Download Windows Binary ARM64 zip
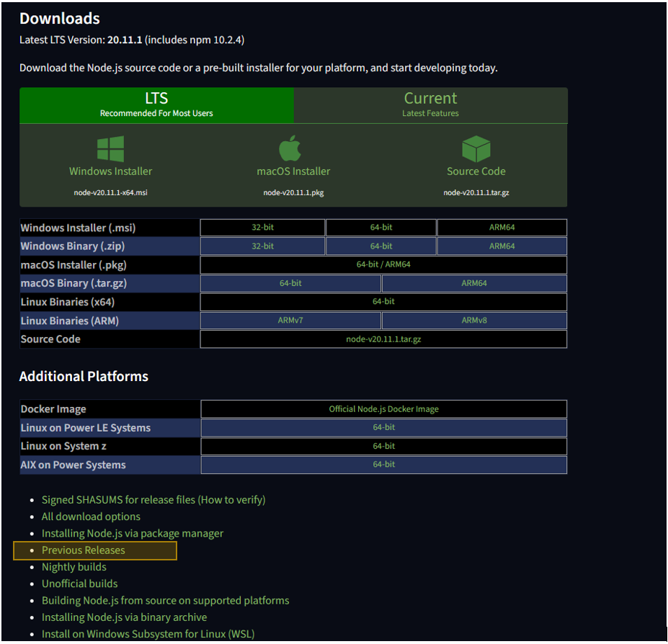 pyautogui.click(x=501, y=246)
